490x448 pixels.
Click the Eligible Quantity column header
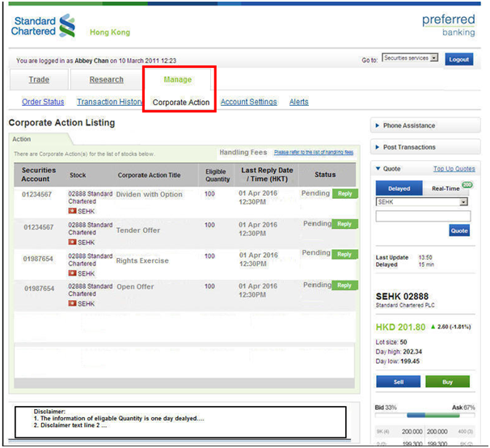pyautogui.click(x=218, y=175)
